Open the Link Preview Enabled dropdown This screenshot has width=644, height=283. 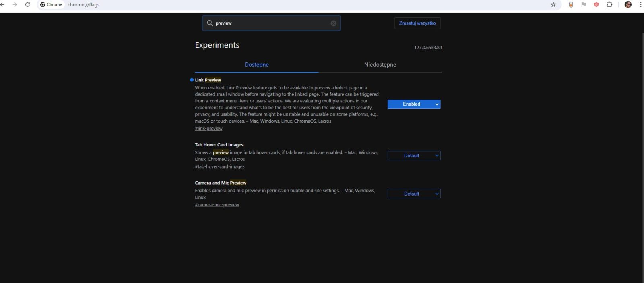click(x=413, y=104)
